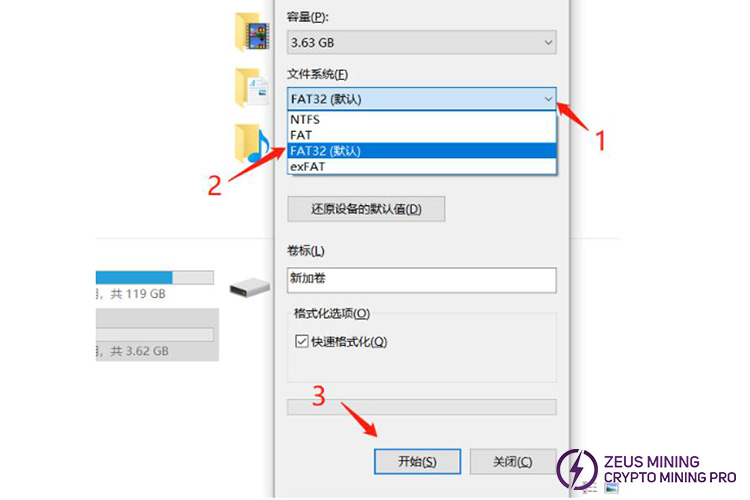Image resolution: width=750 pixels, height=500 pixels.
Task: Click the 开始(S) start button
Action: 417,462
